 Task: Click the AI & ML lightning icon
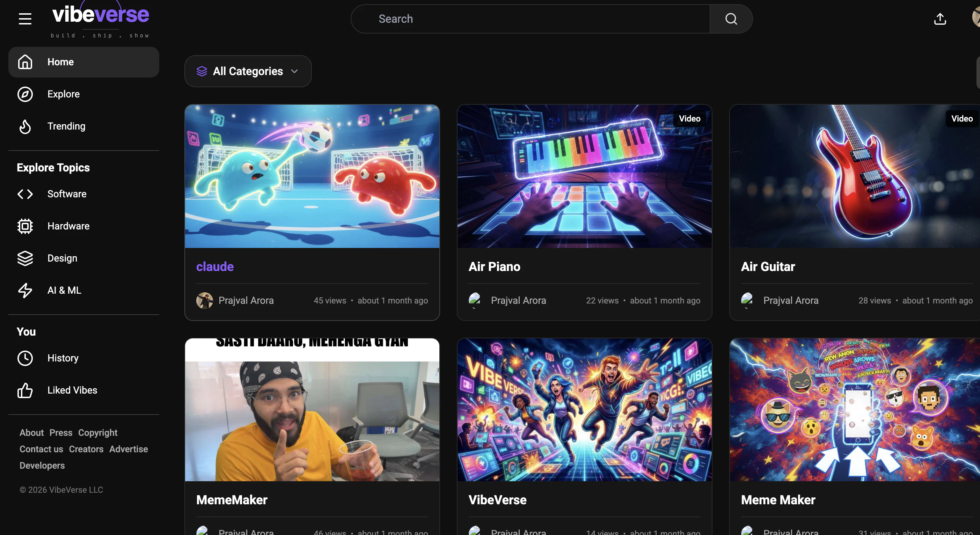[x=25, y=290]
